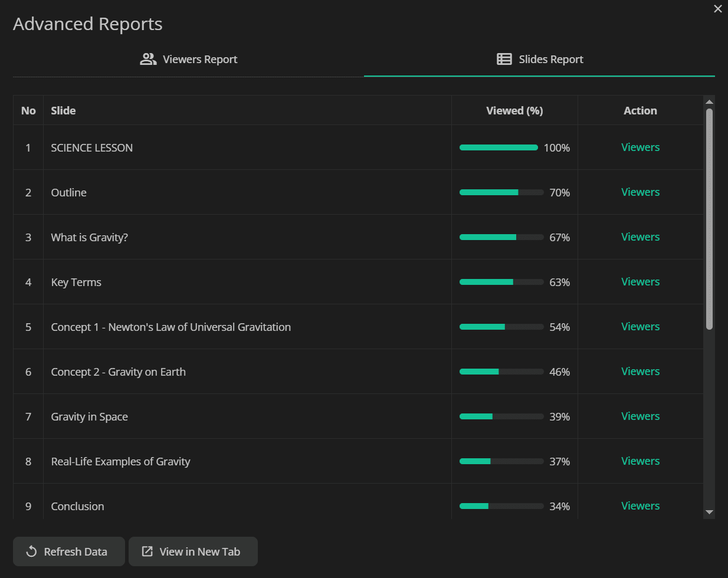Click the Viewers Report people icon
This screenshot has height=578, width=728.
(148, 59)
